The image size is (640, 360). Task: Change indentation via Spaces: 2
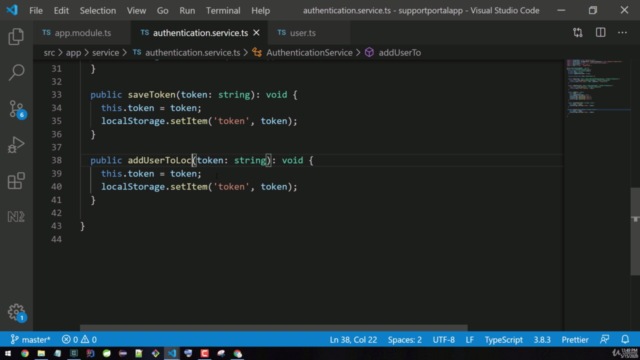(x=404, y=339)
